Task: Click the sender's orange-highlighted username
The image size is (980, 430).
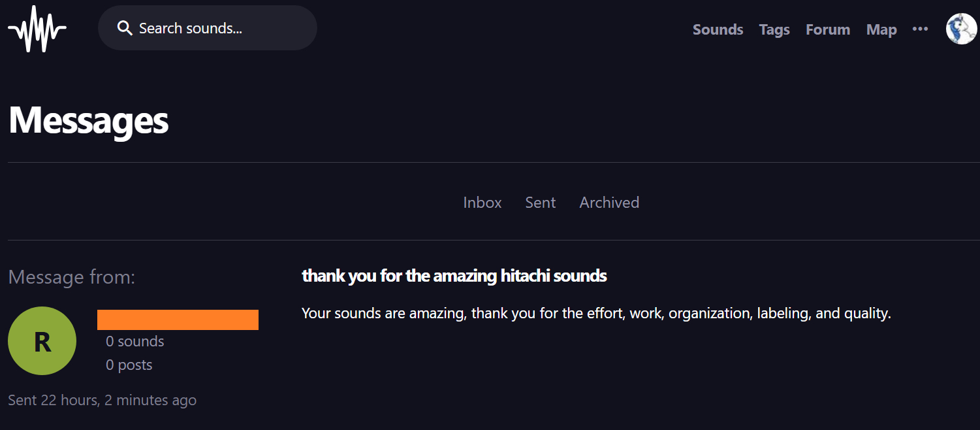Action: pyautogui.click(x=178, y=320)
